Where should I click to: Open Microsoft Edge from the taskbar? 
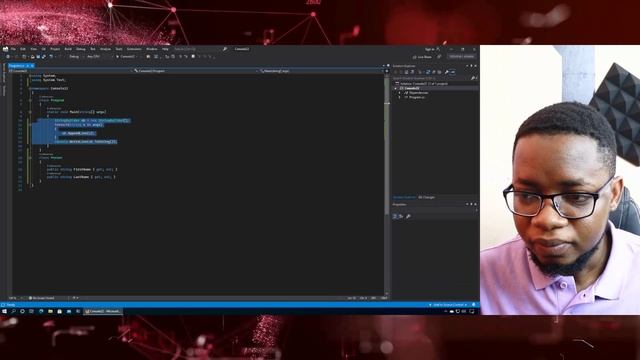point(41,311)
